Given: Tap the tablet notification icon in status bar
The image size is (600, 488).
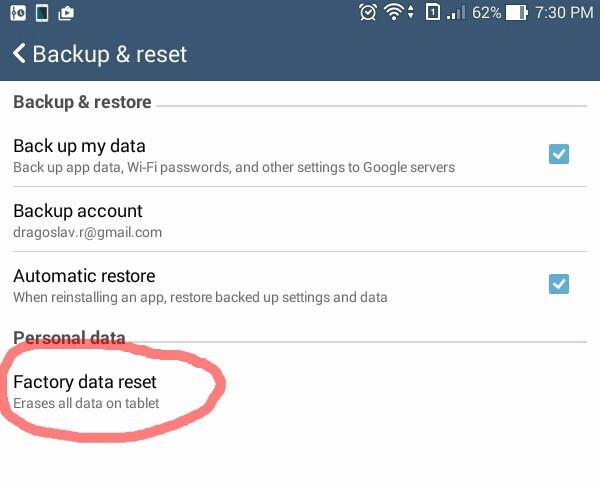Looking at the screenshot, I should 42,13.
